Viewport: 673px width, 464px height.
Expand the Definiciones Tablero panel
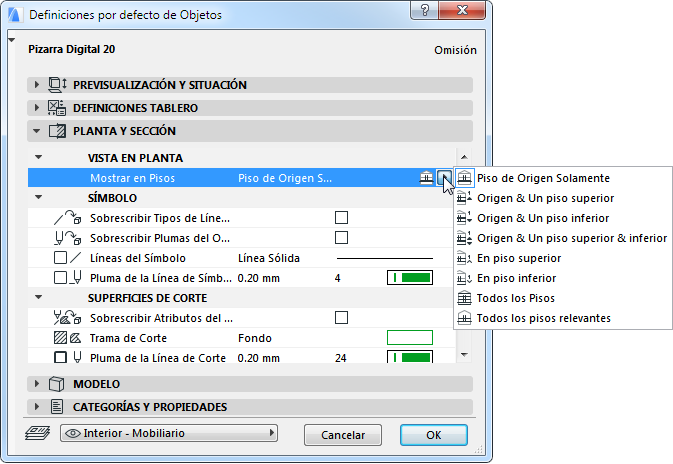click(37, 108)
